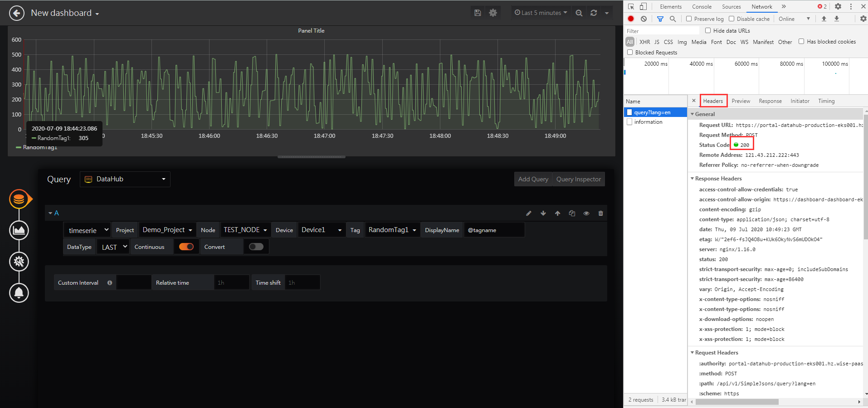Go back using the dashboard back arrow
The width and height of the screenshot is (868, 408).
17,13
